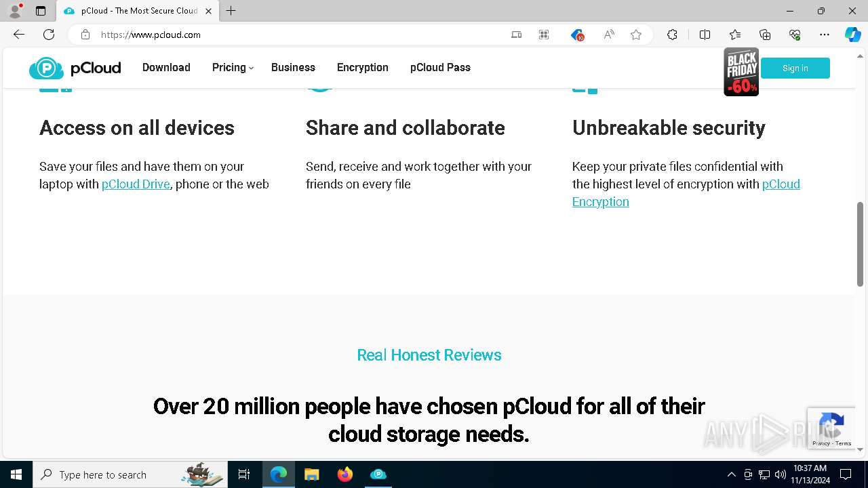Click the reCAPTCHA Privacy link
The width and height of the screenshot is (868, 488).
(x=821, y=443)
